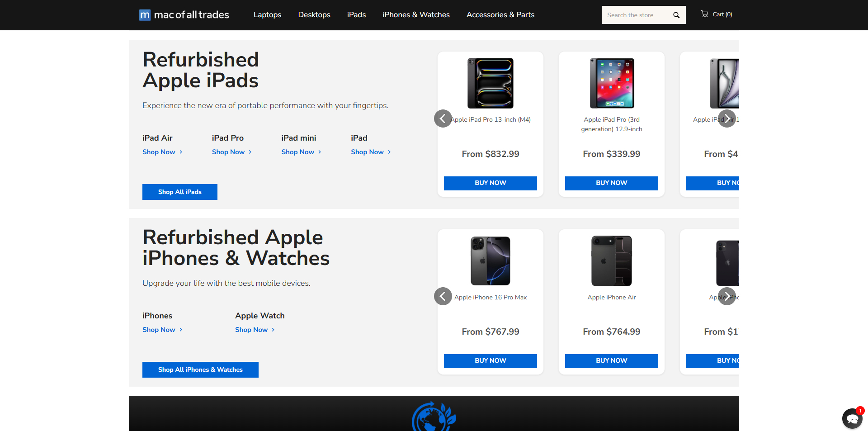Open the Desktops menu
Viewport: 868px width, 431px height.
point(314,14)
